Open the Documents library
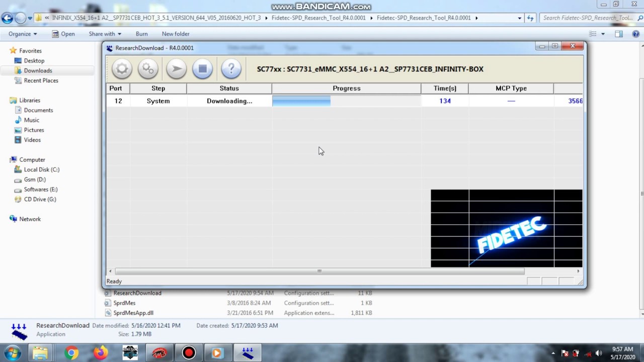 [38, 110]
